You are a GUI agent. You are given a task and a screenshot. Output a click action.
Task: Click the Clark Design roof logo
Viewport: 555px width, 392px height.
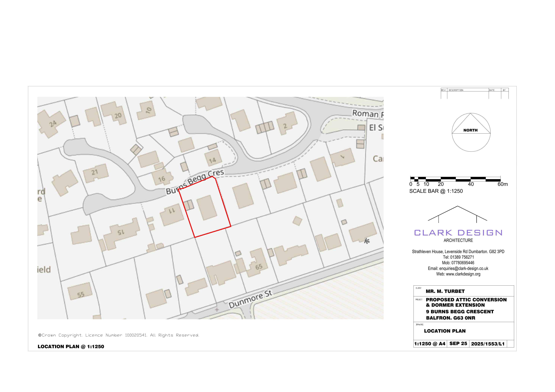click(457, 214)
